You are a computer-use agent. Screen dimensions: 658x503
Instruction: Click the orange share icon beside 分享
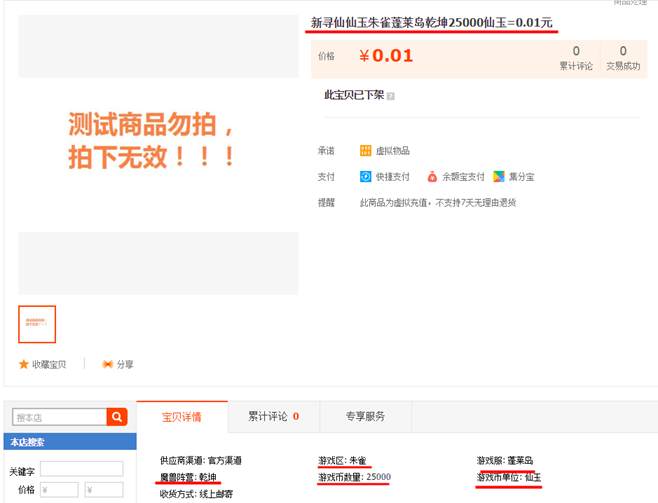(x=107, y=364)
